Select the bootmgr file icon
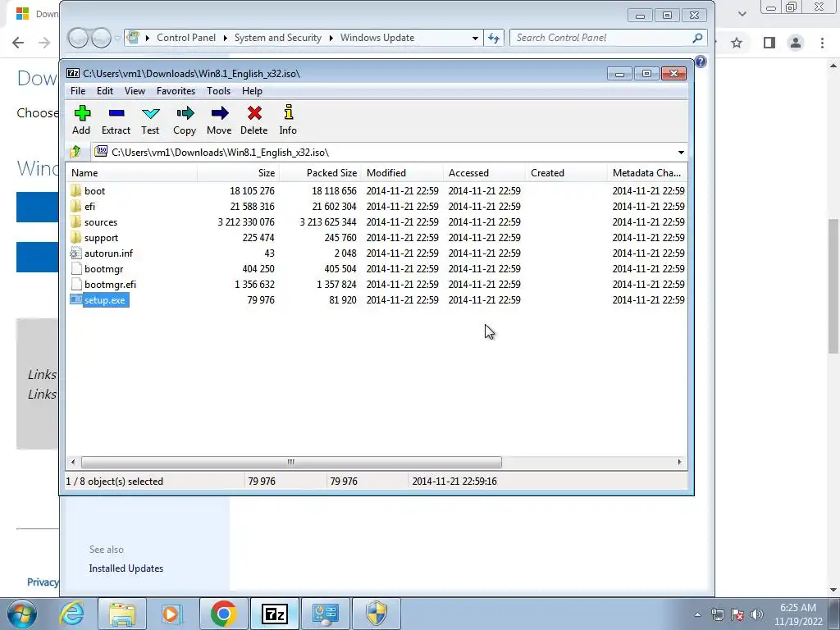Screen dimensions: 840x630 pyautogui.click(x=75, y=268)
